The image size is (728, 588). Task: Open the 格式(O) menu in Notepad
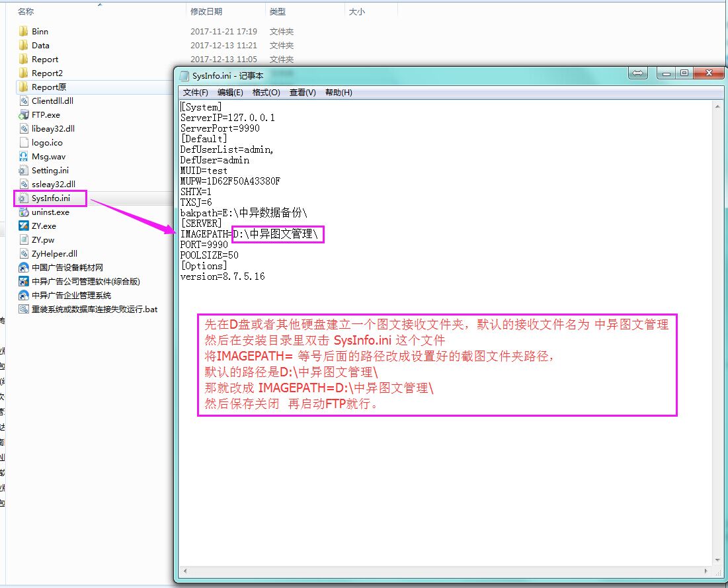click(266, 93)
